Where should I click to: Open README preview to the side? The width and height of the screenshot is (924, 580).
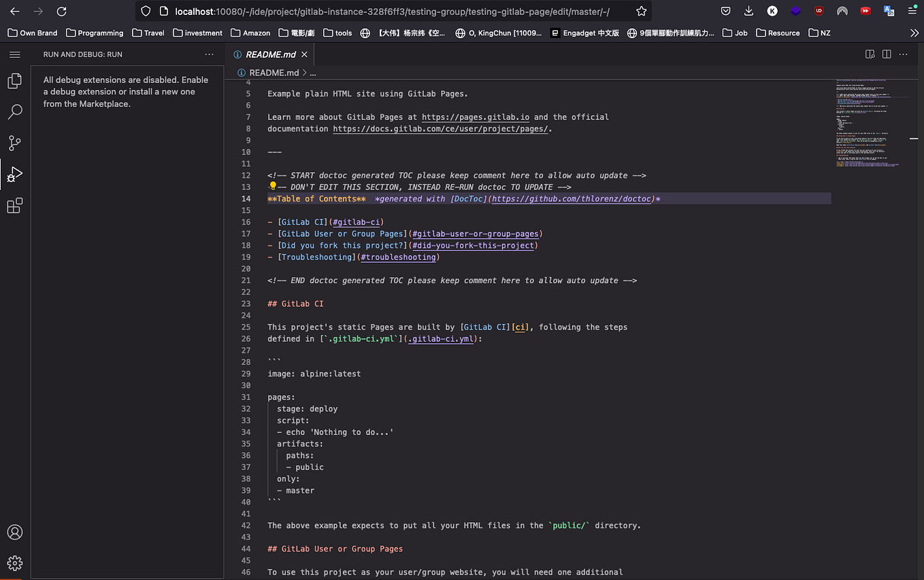870,54
